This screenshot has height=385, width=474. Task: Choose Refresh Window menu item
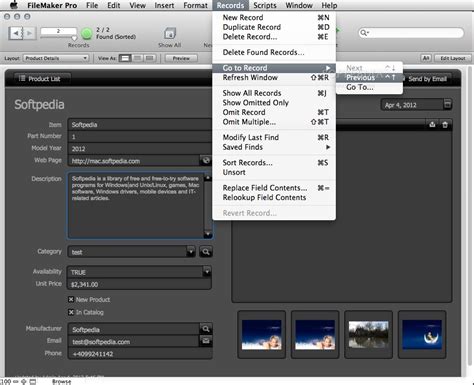point(274,77)
